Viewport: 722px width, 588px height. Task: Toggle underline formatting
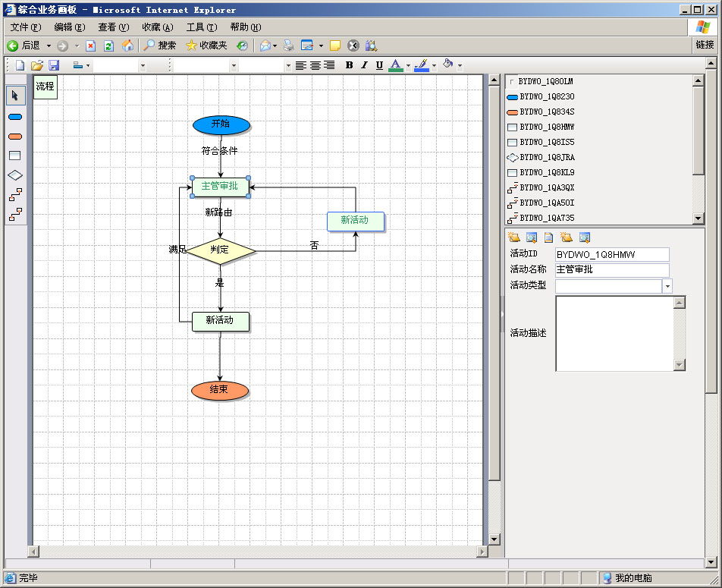(379, 65)
